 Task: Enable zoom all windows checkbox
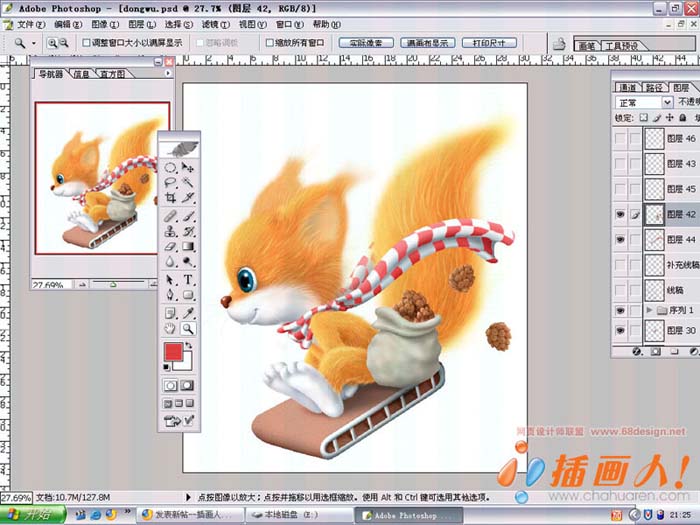(x=270, y=43)
